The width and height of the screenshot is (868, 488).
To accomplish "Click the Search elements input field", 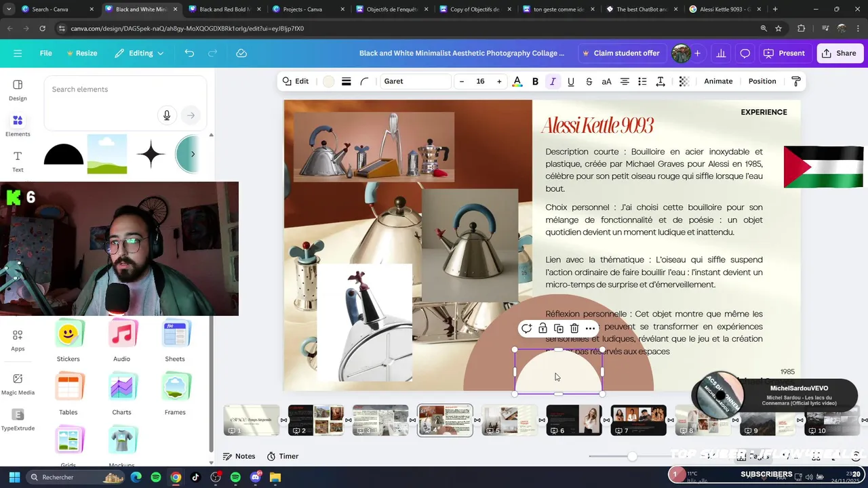I will point(125,89).
